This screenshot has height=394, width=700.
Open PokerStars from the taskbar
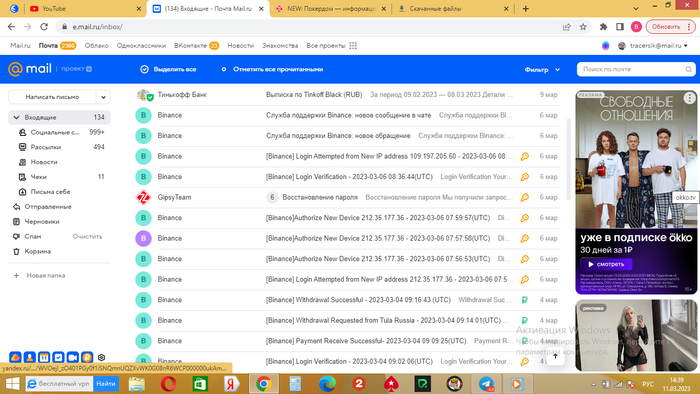(x=391, y=384)
